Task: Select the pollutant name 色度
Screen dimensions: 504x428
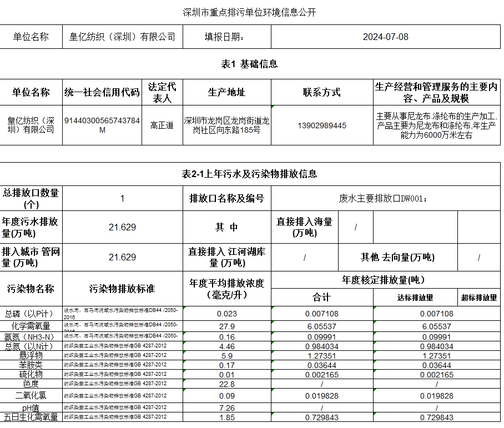Action: point(31,384)
